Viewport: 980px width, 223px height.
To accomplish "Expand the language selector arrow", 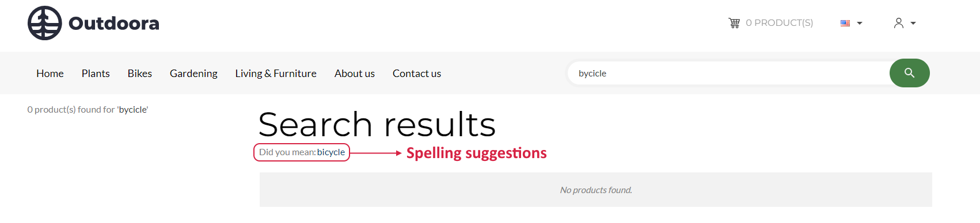I will (860, 24).
